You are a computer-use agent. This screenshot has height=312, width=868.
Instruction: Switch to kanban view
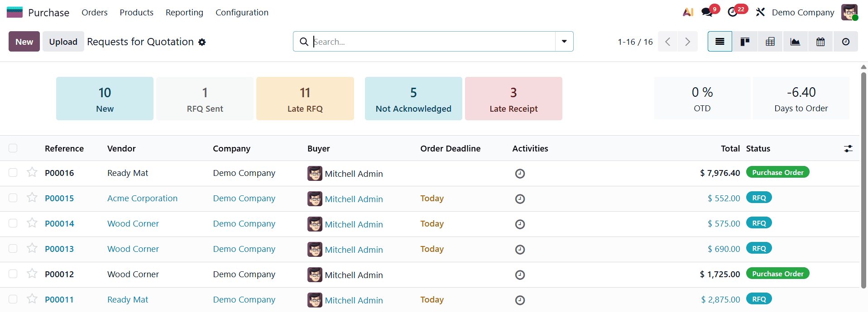[x=745, y=42]
